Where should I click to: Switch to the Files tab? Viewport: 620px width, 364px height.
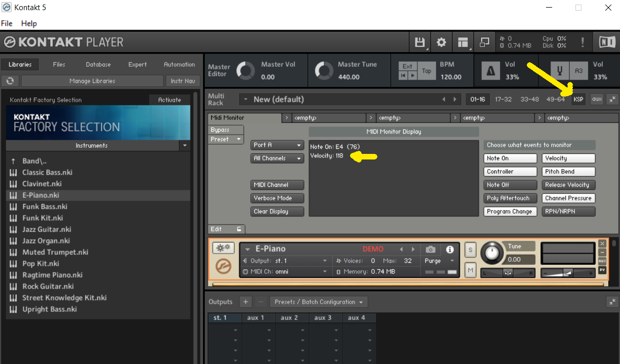(59, 65)
